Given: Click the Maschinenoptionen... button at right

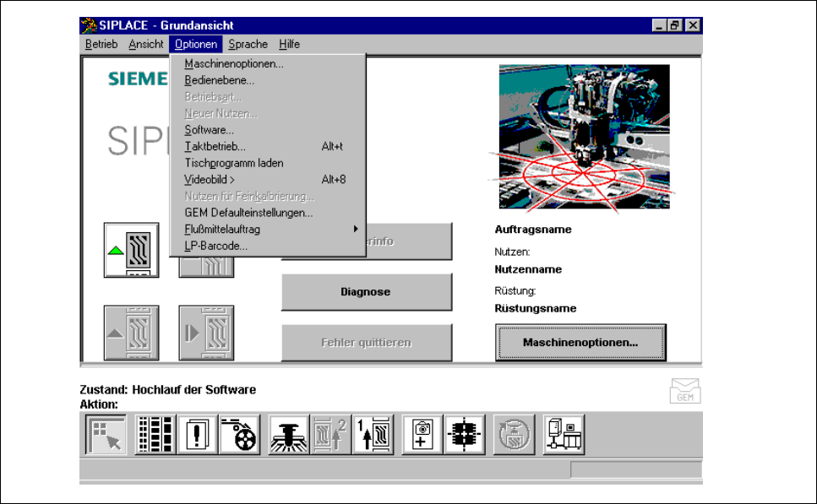Looking at the screenshot, I should coord(580,343).
